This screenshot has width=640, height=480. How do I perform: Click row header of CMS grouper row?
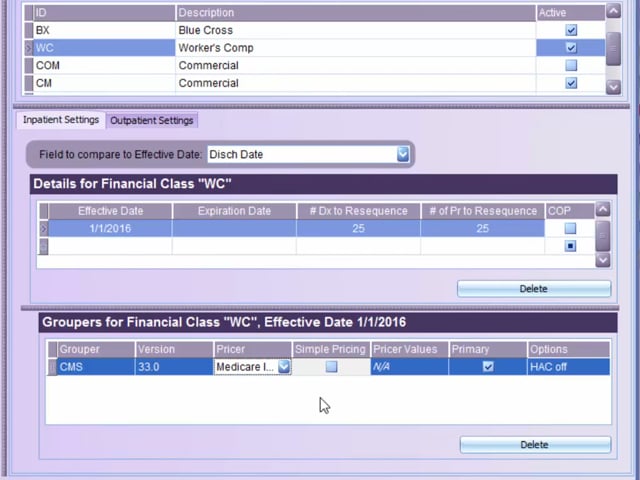pyautogui.click(x=52, y=367)
